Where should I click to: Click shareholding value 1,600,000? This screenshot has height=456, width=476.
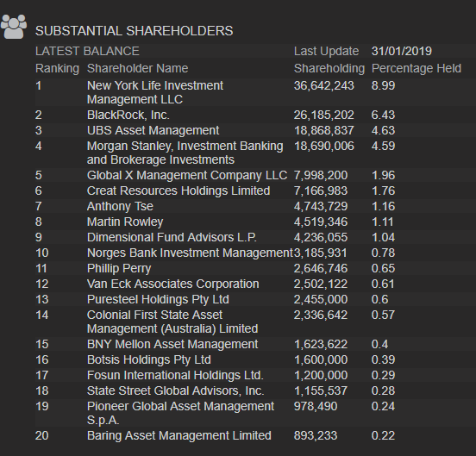(321, 360)
